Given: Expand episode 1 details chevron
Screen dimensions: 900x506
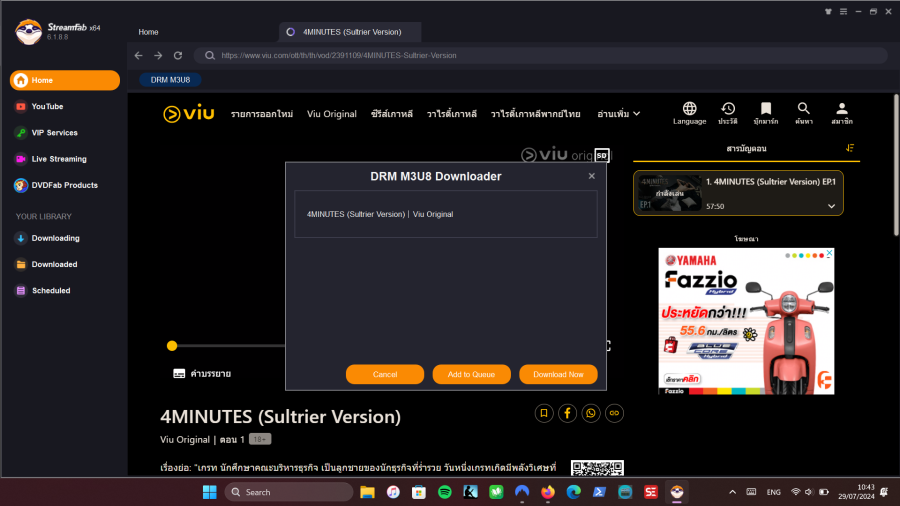Looking at the screenshot, I should pos(831,206).
